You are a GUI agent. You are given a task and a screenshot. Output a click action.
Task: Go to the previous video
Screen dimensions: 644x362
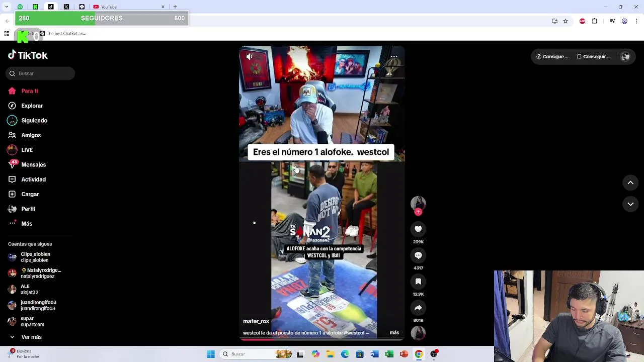(630, 183)
